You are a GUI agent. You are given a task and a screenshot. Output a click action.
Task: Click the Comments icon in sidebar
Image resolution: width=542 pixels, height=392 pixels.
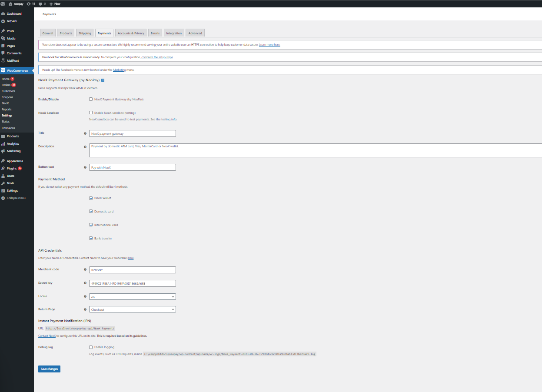[x=3, y=53]
